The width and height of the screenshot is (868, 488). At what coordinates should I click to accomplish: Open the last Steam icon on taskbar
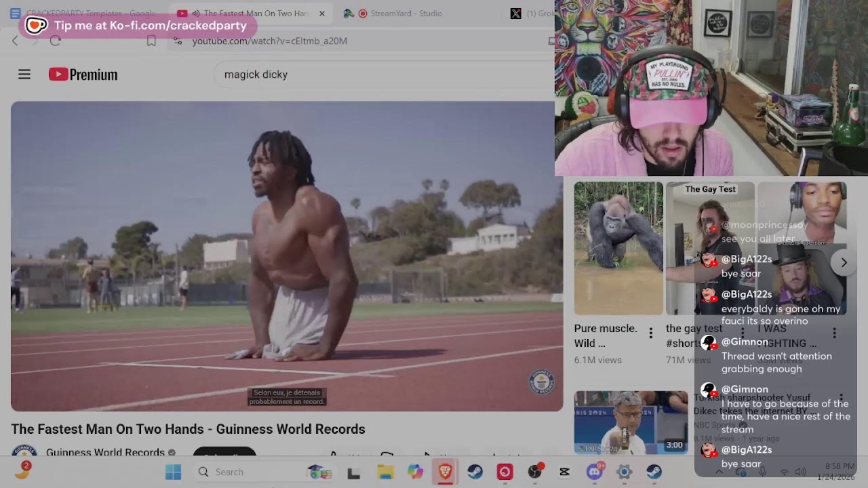point(654,472)
